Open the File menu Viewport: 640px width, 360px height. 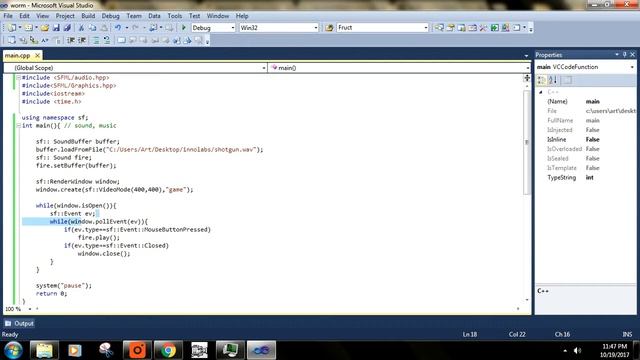[x=8, y=16]
